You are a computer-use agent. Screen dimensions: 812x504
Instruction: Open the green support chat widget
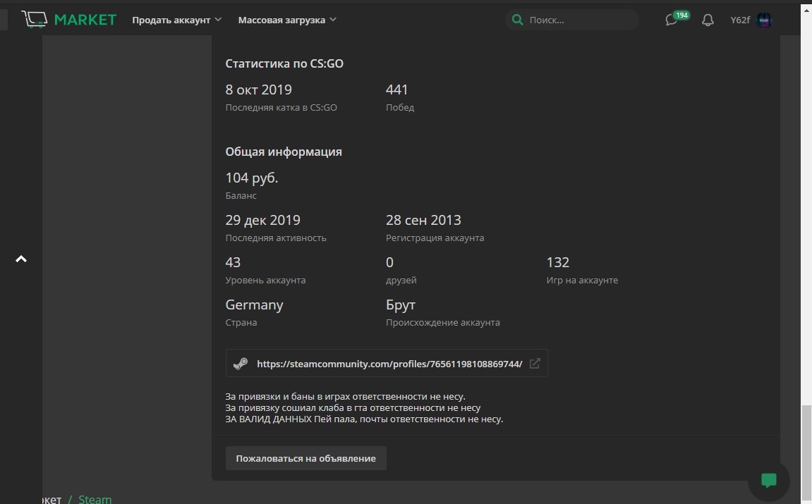(x=768, y=480)
